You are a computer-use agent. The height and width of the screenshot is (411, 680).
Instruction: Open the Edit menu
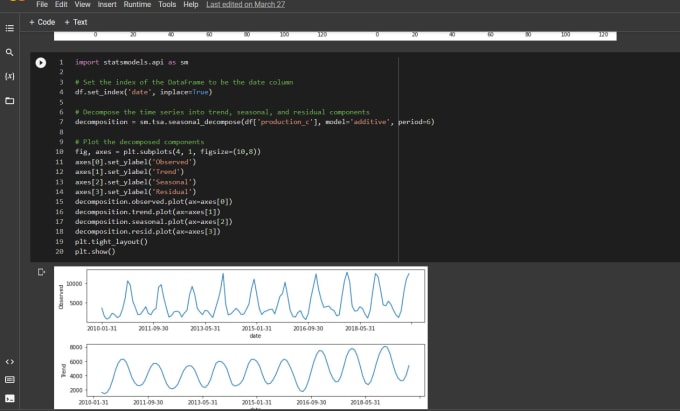point(61,4)
